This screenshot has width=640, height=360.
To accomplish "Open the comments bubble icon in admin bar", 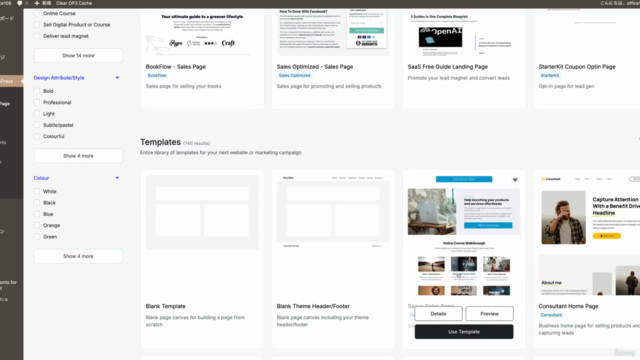I will [x=20, y=3].
